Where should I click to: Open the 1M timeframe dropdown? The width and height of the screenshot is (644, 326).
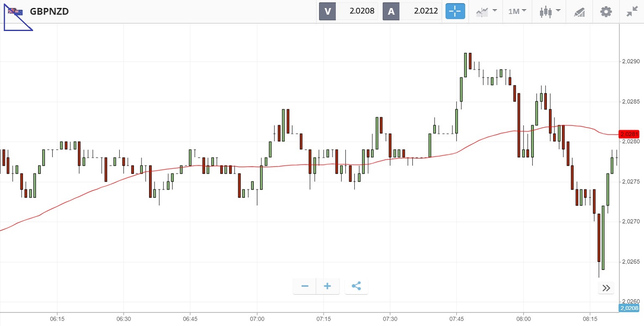coord(517,11)
